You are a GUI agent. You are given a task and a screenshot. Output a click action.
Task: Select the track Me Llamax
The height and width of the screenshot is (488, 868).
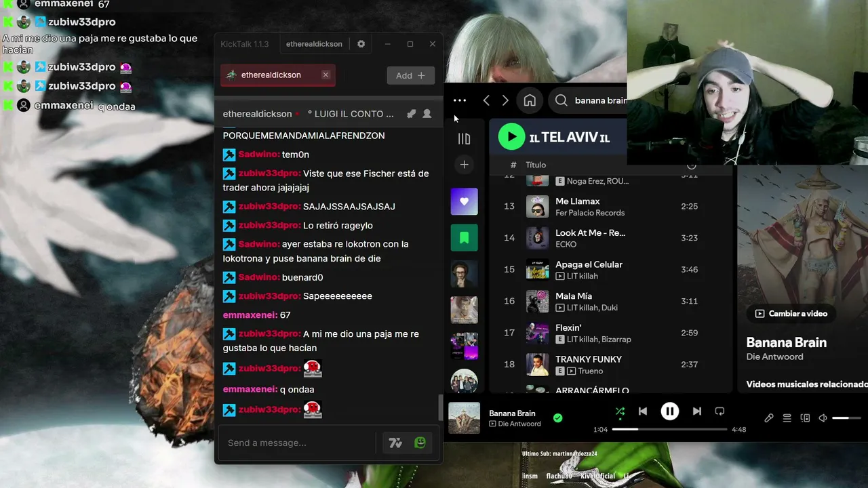point(578,201)
